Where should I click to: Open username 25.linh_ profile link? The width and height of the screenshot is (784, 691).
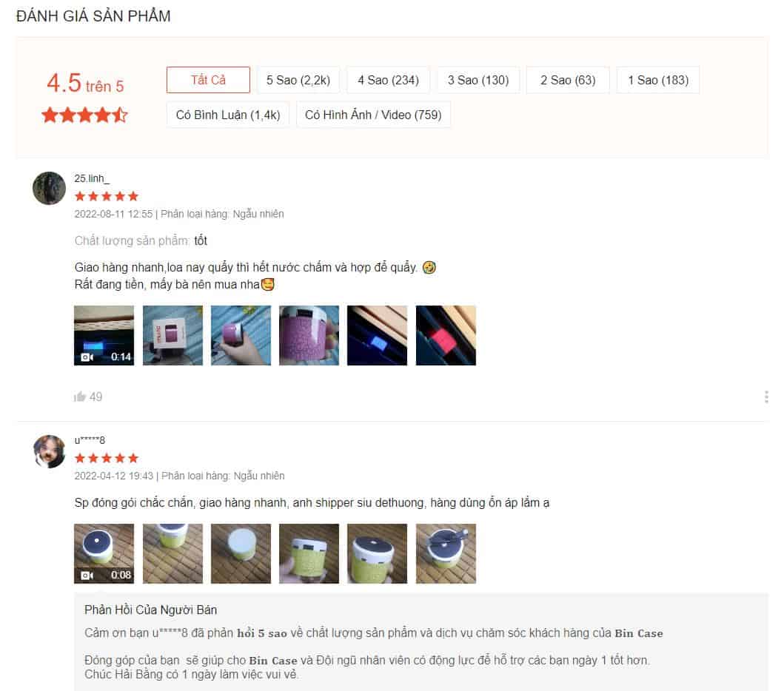click(x=92, y=178)
